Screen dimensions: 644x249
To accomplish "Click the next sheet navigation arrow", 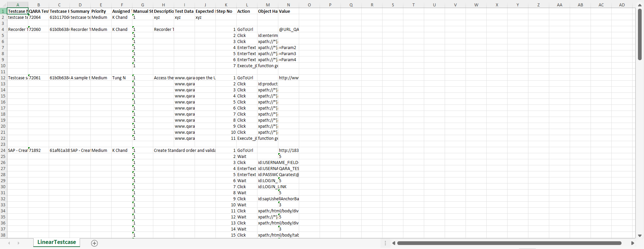I will [x=18, y=243].
